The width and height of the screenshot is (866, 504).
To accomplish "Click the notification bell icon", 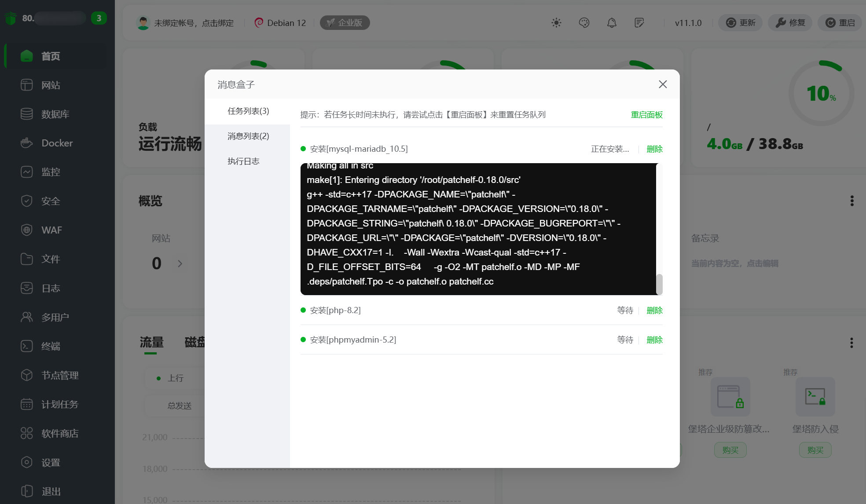I will (612, 23).
